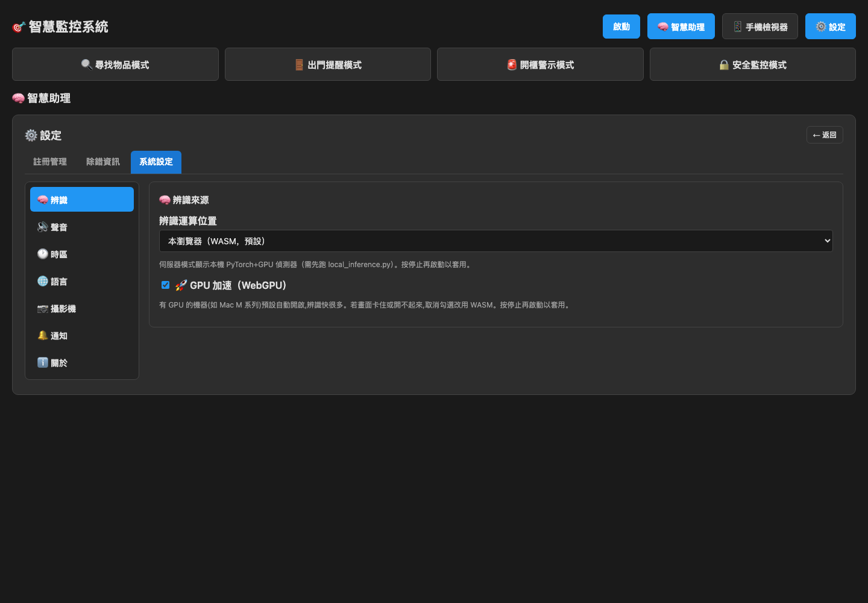Open 手機檢視器 mobile viewer

(x=759, y=27)
